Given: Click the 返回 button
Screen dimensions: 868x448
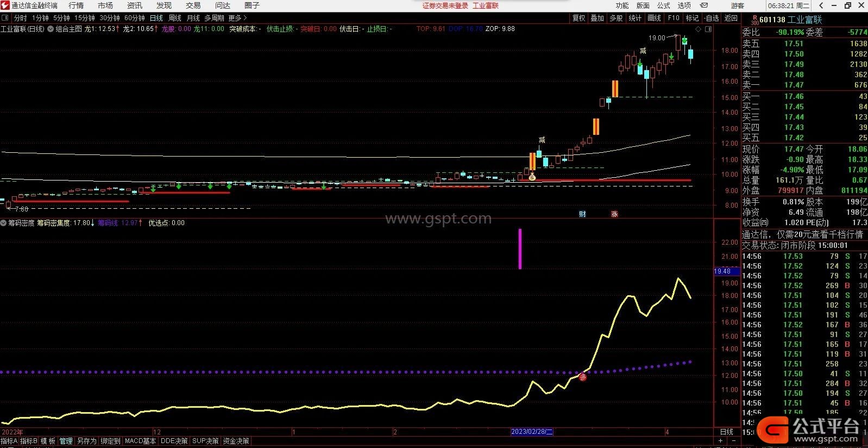Looking at the screenshot, I should pos(731,18).
